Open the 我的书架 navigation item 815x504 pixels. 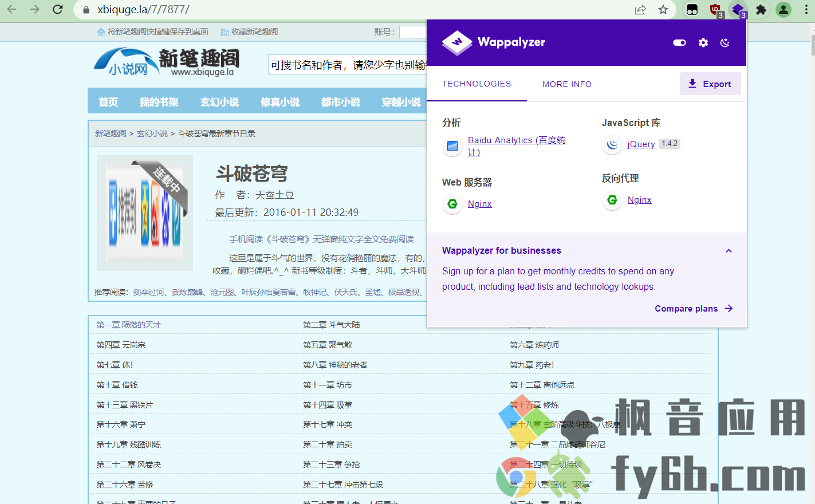[x=159, y=102]
